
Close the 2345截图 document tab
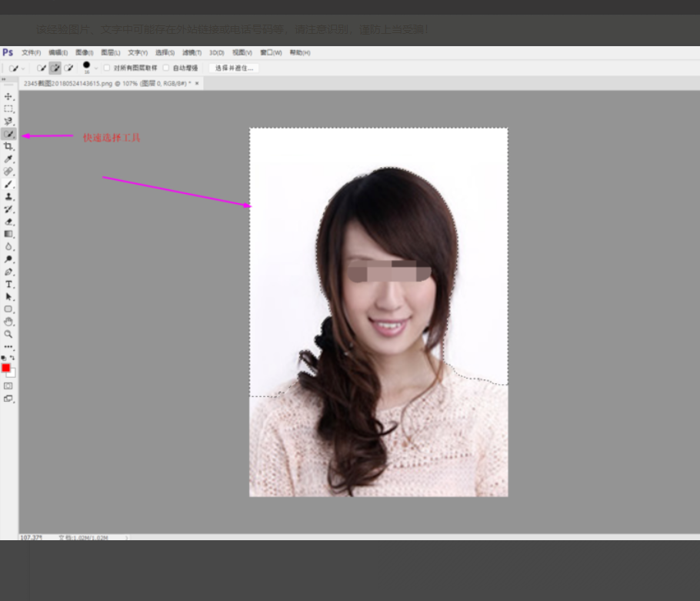[x=197, y=83]
